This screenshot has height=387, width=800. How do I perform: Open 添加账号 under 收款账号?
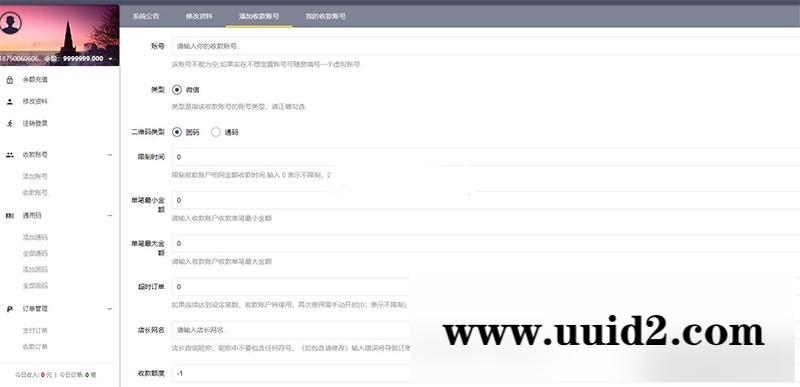click(35, 176)
